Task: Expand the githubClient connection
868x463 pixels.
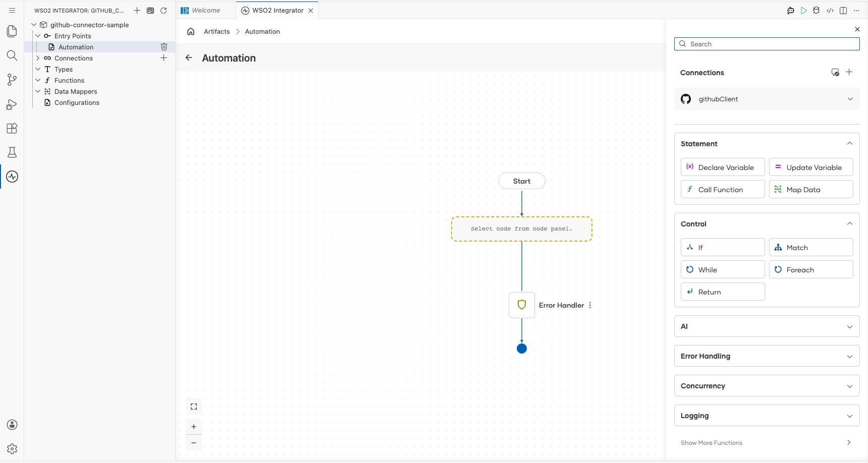Action: (x=850, y=99)
